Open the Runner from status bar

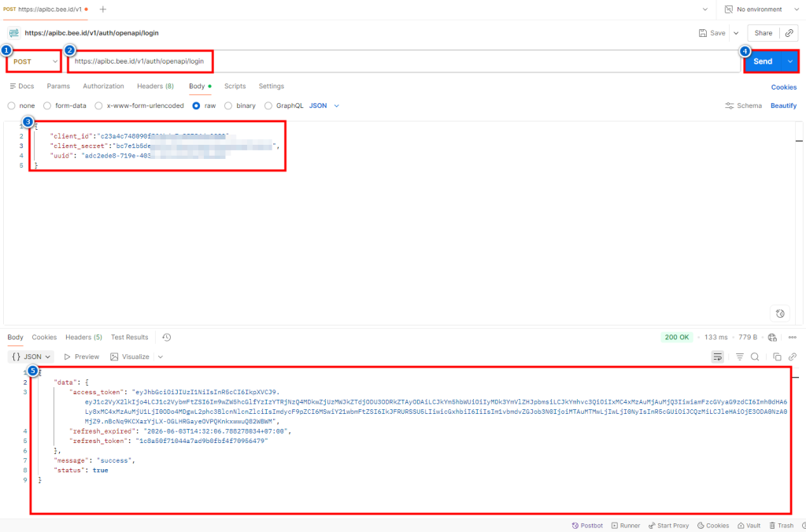626,526
